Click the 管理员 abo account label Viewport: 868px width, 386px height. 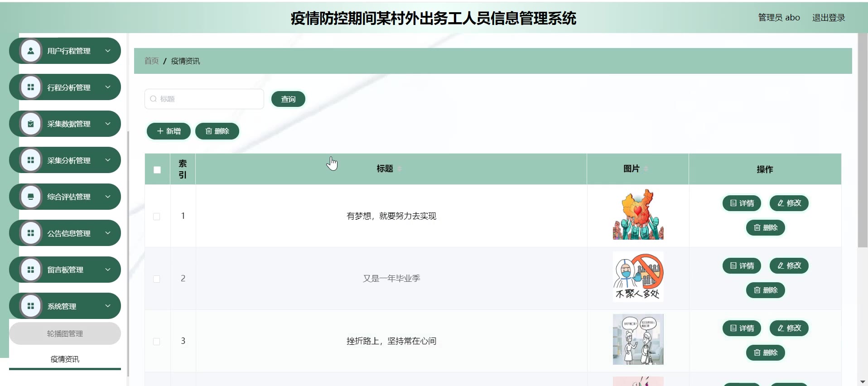(779, 18)
